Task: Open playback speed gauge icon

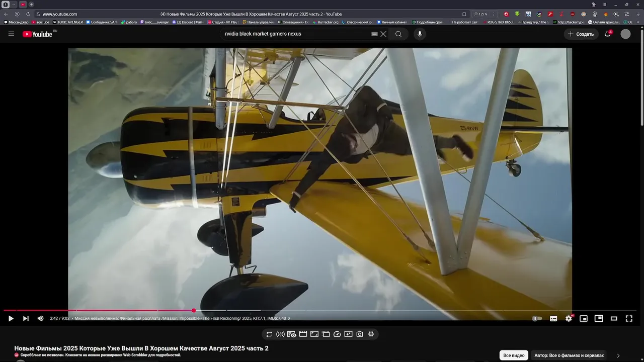Action: (x=337, y=334)
